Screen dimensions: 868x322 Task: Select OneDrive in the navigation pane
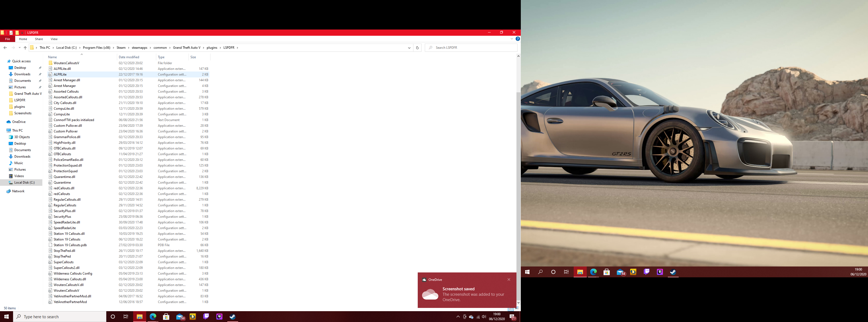coord(18,122)
